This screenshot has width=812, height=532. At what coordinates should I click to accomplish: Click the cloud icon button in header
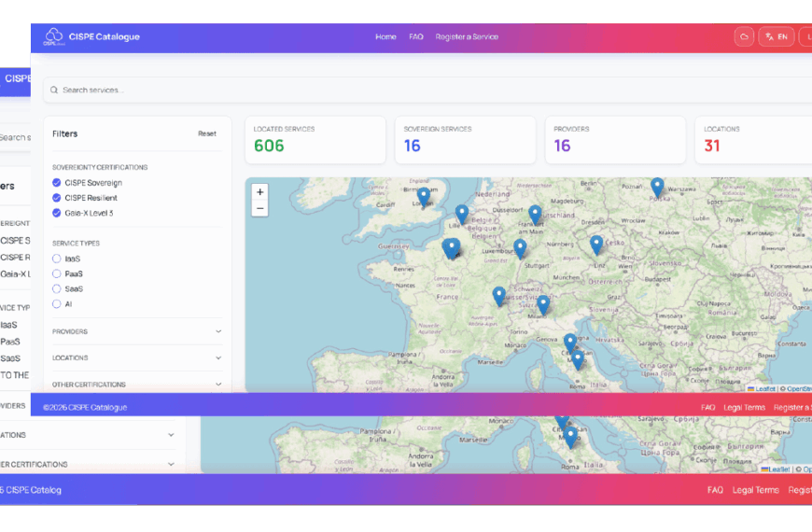[744, 36]
